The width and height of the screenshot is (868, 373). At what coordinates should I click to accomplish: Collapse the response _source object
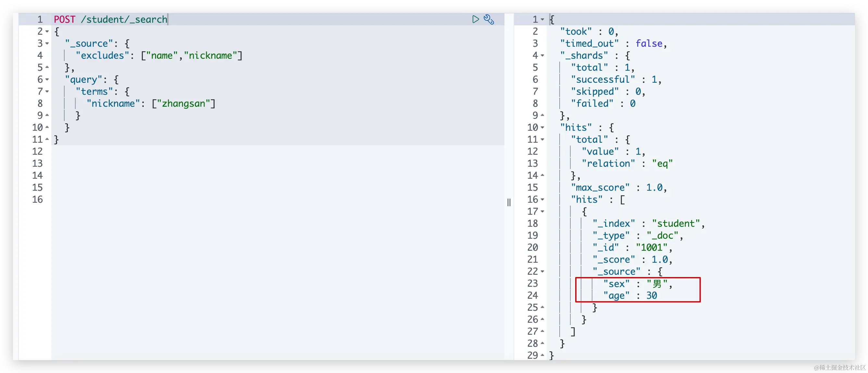(x=542, y=271)
